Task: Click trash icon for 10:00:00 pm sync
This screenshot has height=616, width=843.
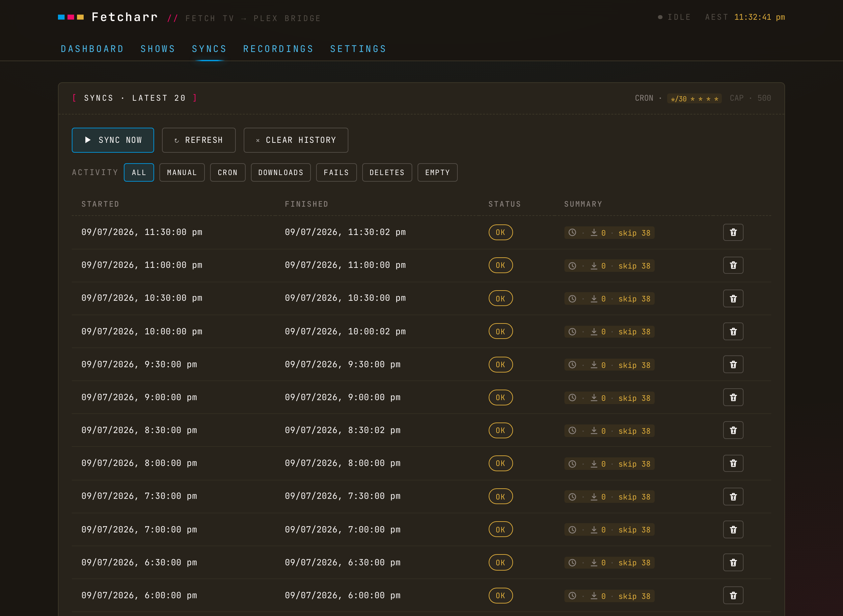Action: click(733, 331)
